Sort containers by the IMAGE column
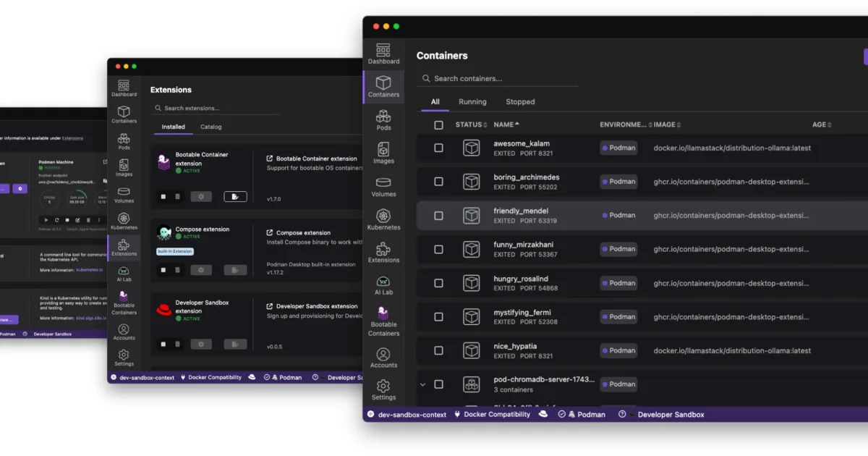Viewport: 868px width, 456px height. pos(667,124)
